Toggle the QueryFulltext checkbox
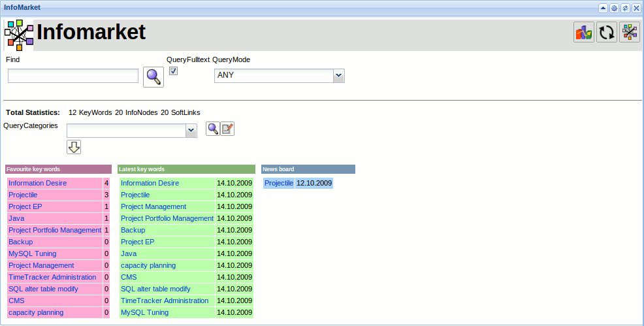 (x=173, y=71)
